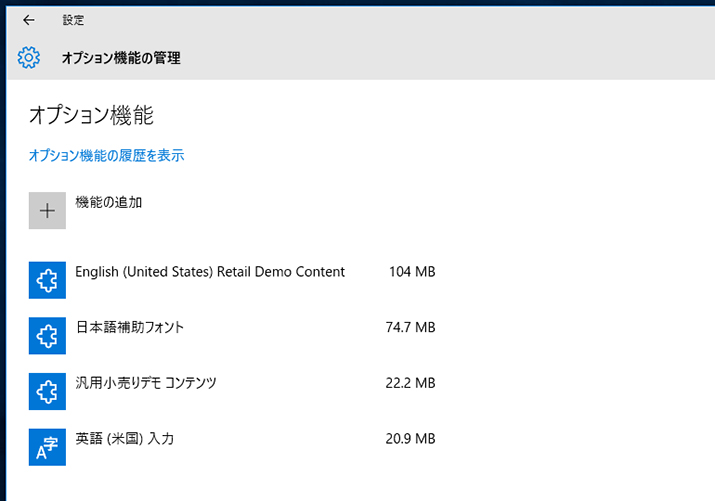Click the オプション機能 section heading
Viewport: 715px width, 501px height.
(91, 115)
